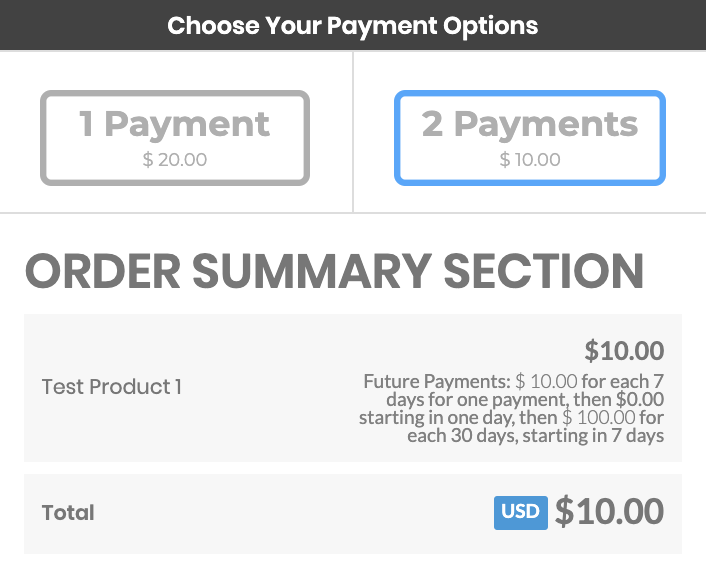Click the Future Payments label text
Screen dimensions: 706x562
tap(437, 381)
